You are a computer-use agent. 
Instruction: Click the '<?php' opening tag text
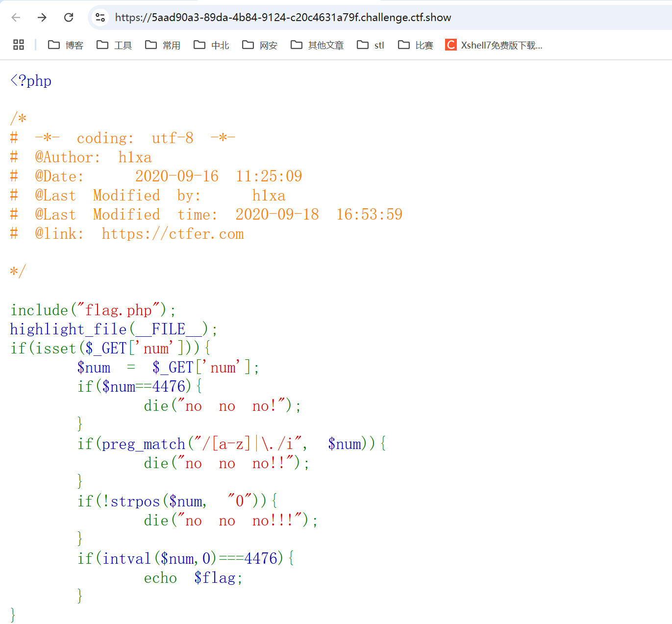31,80
